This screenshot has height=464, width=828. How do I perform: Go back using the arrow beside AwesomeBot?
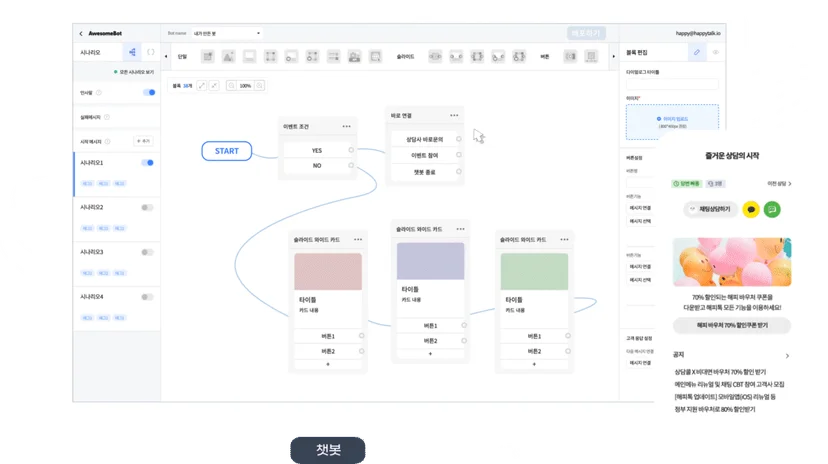tap(81, 33)
